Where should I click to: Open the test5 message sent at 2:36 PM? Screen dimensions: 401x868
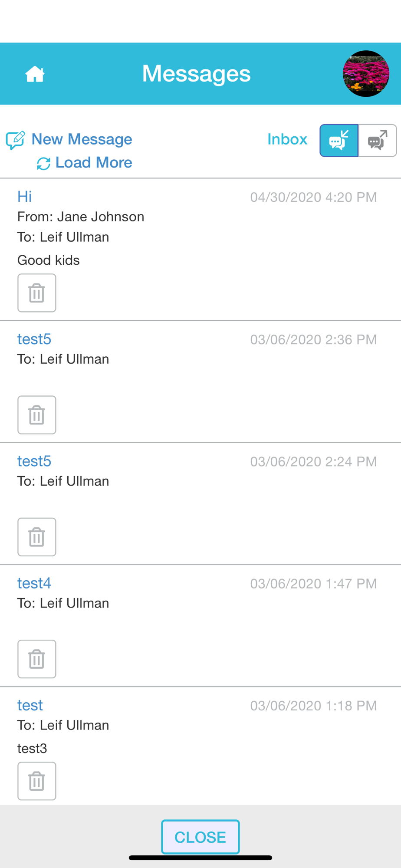(x=34, y=339)
